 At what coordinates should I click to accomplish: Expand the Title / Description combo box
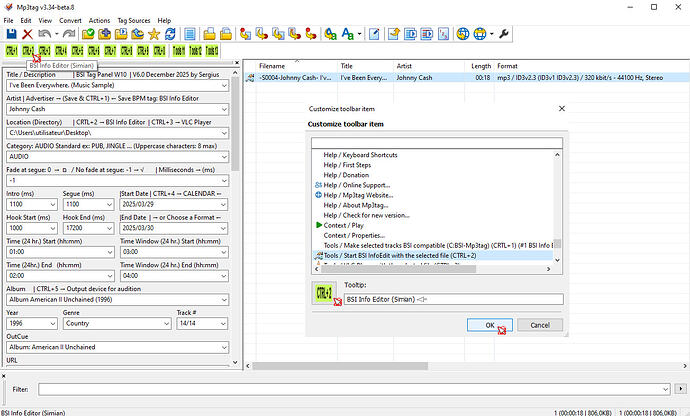224,85
